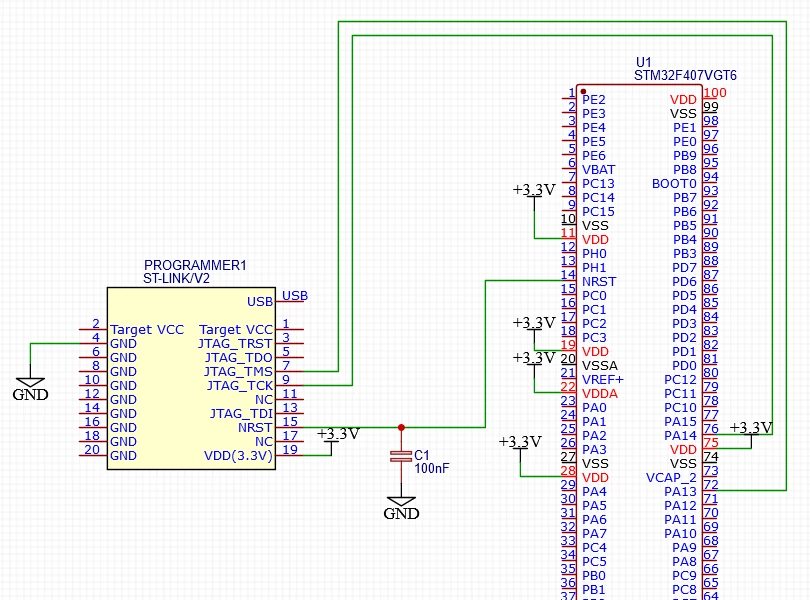
Task: Click the NC label at programmer pin 11
Action: pyautogui.click(x=264, y=399)
